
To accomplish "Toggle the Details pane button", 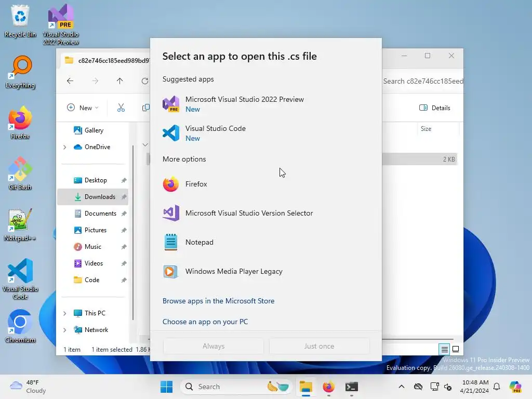I will pos(435,108).
